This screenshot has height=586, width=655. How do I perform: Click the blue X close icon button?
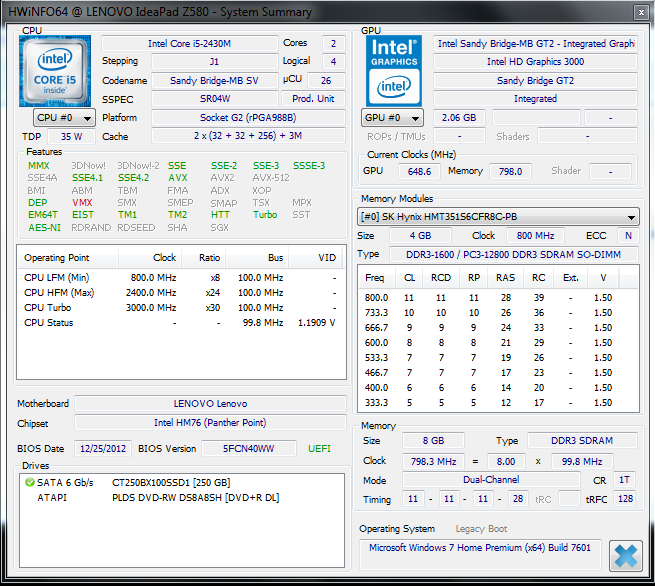click(625, 556)
